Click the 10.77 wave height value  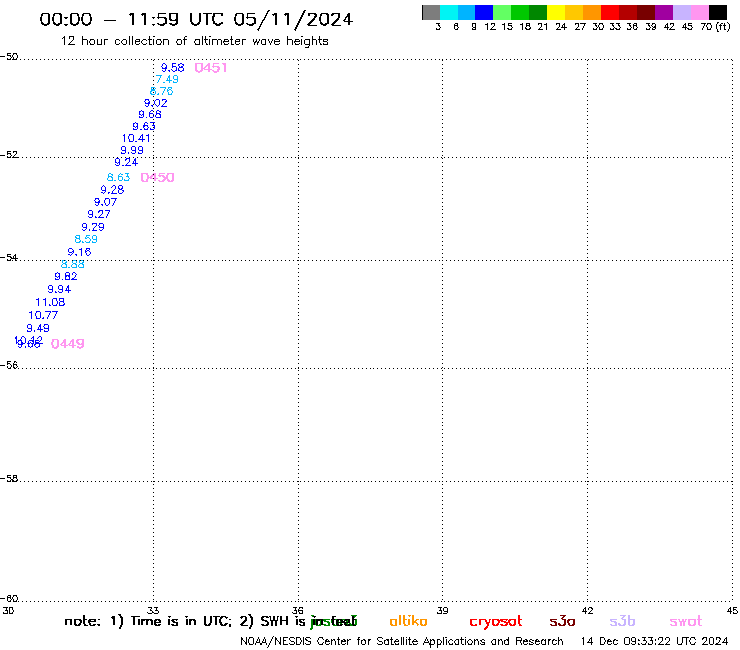pyautogui.click(x=43, y=315)
